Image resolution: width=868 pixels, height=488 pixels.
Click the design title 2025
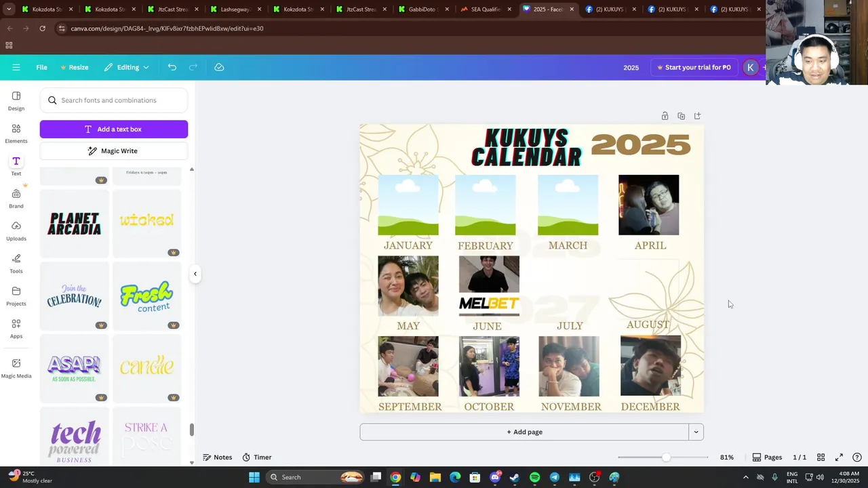(x=631, y=67)
